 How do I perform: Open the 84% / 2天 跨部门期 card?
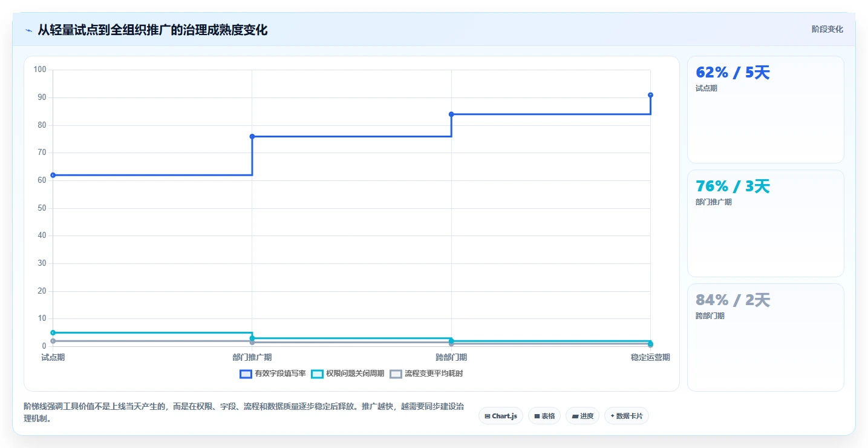pyautogui.click(x=766, y=337)
